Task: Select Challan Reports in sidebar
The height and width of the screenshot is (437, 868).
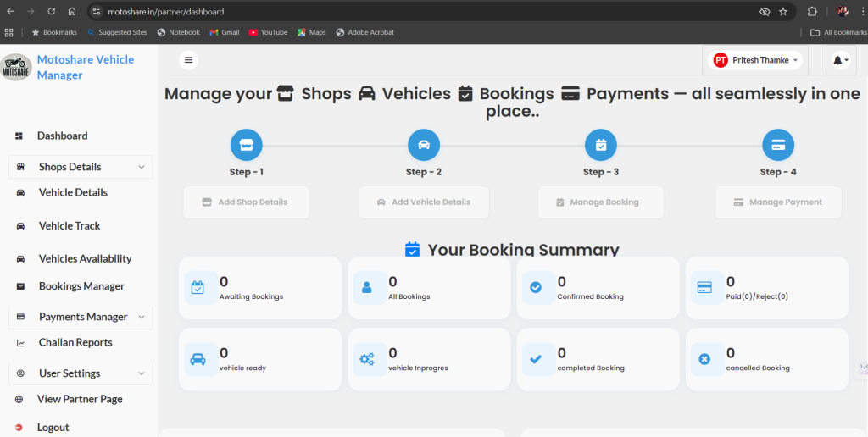Action: 75,343
